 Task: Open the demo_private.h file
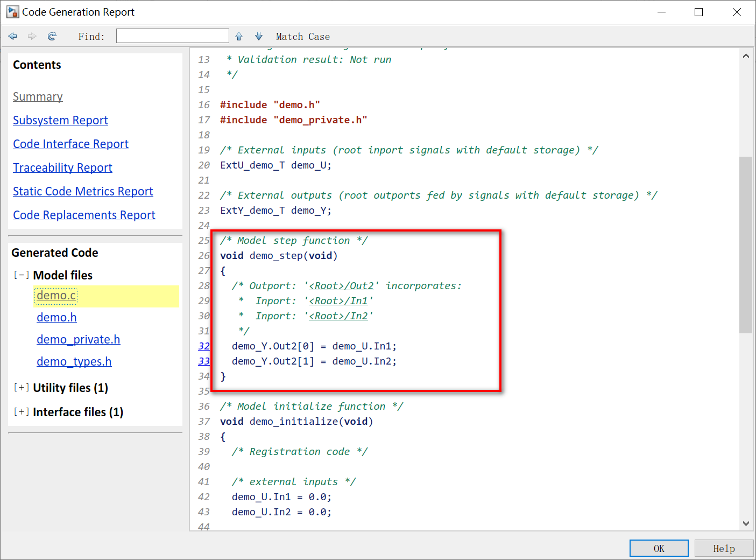(78, 340)
